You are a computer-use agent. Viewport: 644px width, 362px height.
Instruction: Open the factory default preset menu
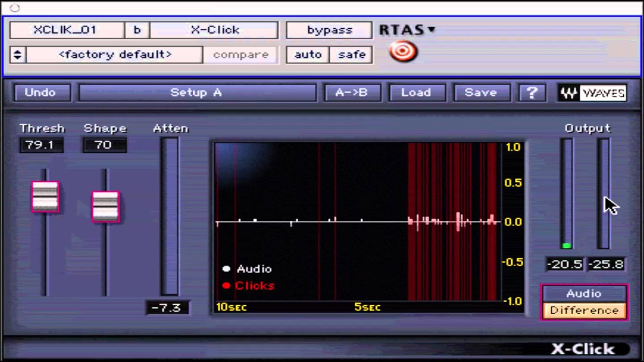[115, 55]
